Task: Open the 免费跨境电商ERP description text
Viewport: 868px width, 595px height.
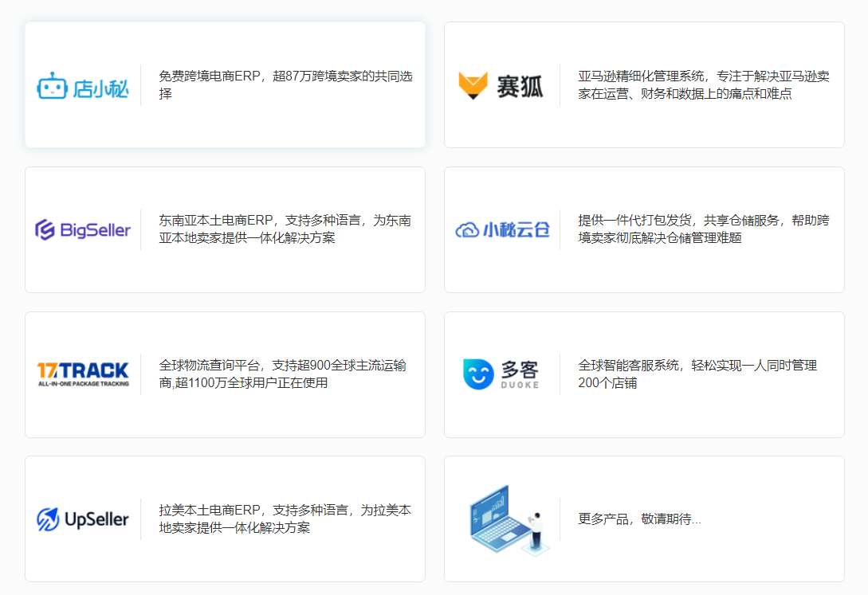Action: tap(285, 85)
